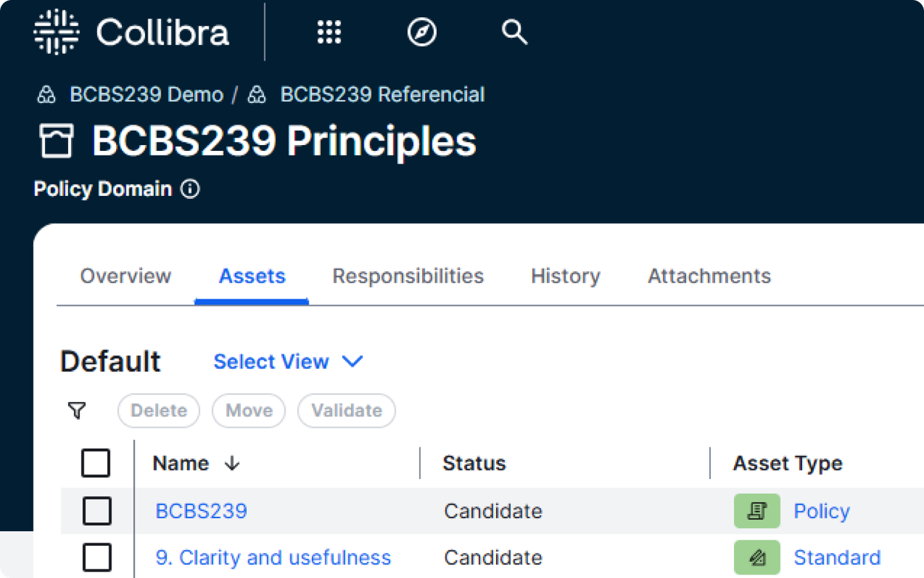Click the Validate button

tap(346, 410)
